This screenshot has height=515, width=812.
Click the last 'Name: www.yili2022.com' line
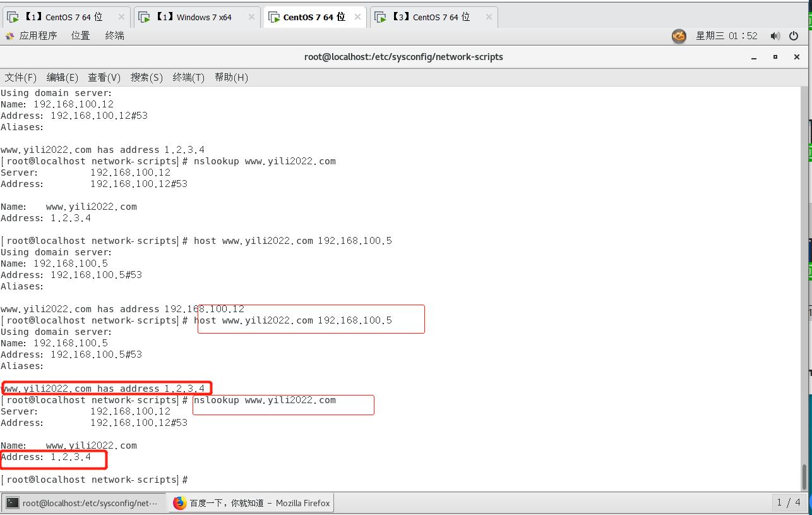pyautogui.click(x=69, y=445)
